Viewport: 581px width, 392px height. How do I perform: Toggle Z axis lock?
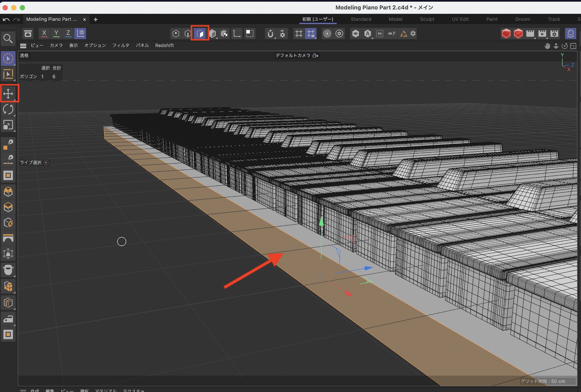pyautogui.click(x=68, y=33)
